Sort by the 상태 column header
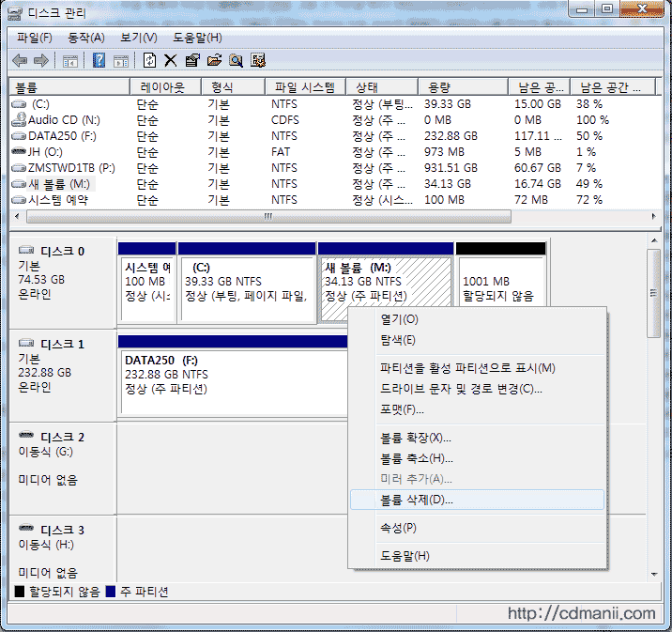Viewport: 672px width, 632px height. point(382,87)
